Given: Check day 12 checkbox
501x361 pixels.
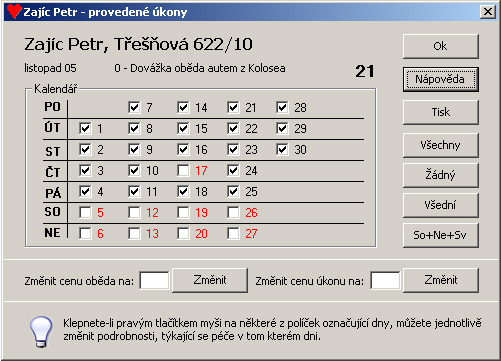Looking at the screenshot, I should pyautogui.click(x=134, y=212).
